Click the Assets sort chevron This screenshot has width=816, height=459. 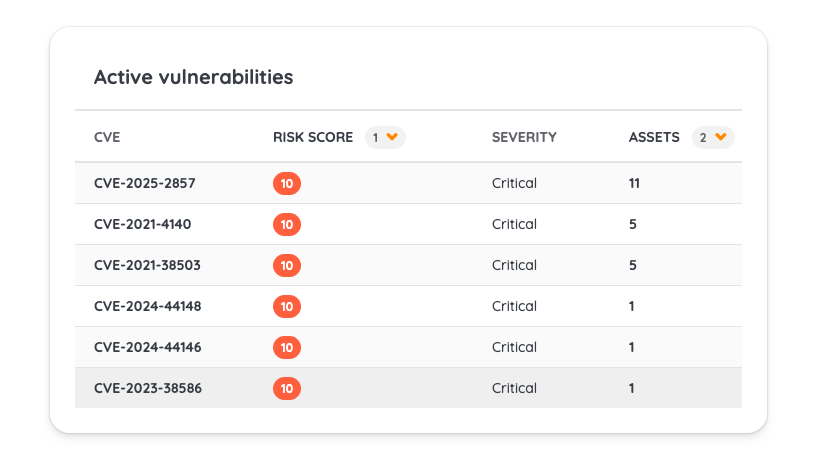720,137
